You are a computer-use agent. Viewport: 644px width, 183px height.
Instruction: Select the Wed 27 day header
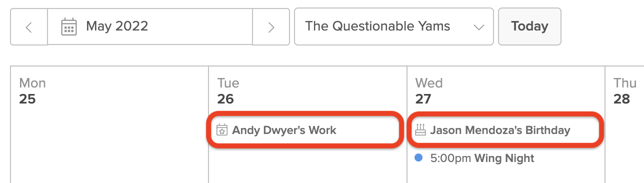[429, 91]
